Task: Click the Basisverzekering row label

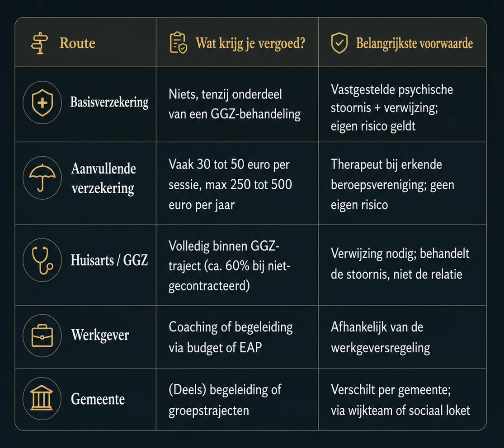Action: click(x=109, y=102)
